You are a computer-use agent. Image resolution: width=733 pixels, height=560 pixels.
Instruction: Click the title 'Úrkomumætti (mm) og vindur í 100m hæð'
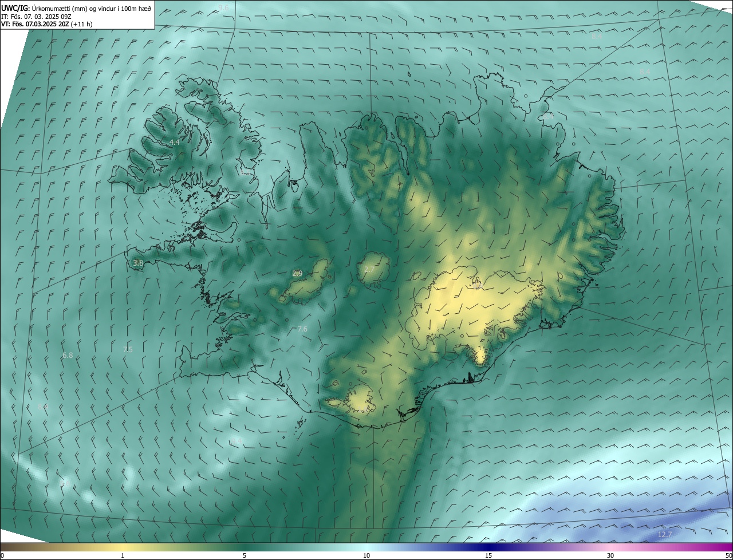pos(92,8)
